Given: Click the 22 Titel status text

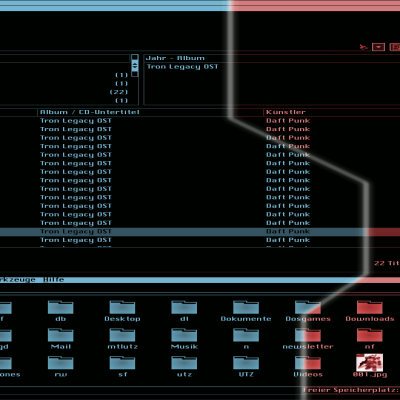Looking at the screenshot, I should [x=387, y=263].
